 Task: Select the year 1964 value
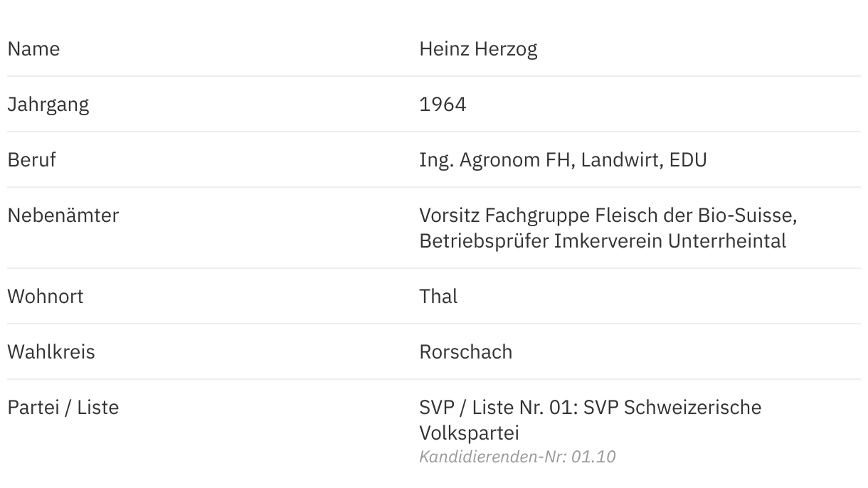coord(443,105)
